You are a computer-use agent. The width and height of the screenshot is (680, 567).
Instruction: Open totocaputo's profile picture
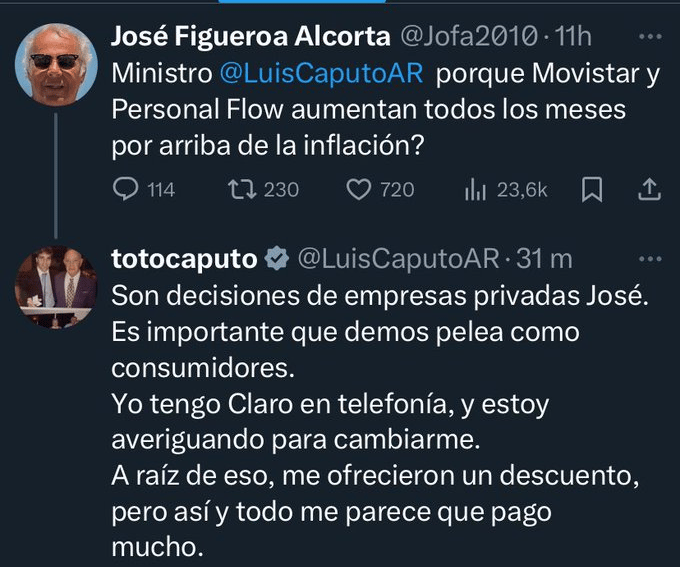click(56, 287)
